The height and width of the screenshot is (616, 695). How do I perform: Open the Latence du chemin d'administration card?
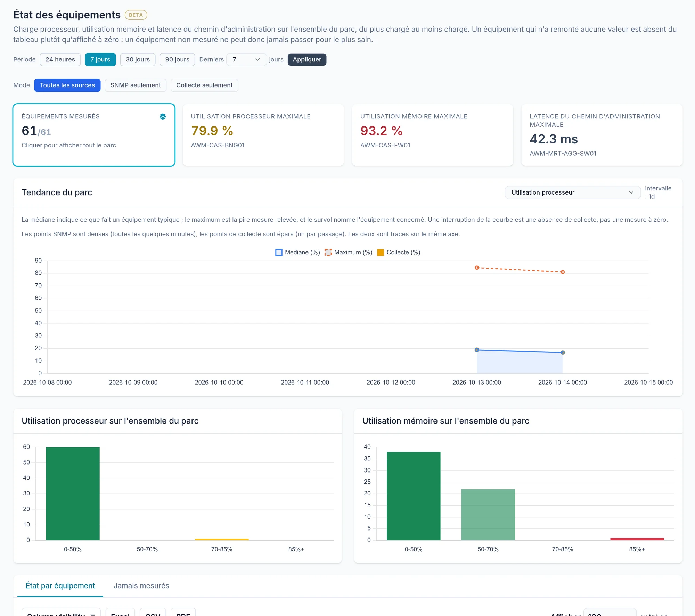tap(602, 135)
